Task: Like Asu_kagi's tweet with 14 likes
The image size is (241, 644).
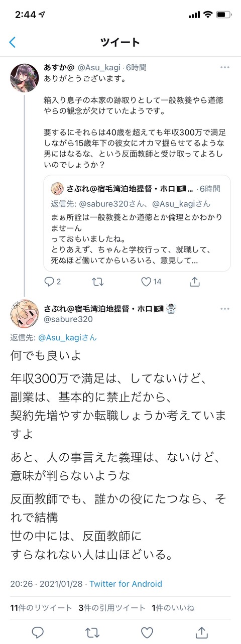Action: (146, 282)
